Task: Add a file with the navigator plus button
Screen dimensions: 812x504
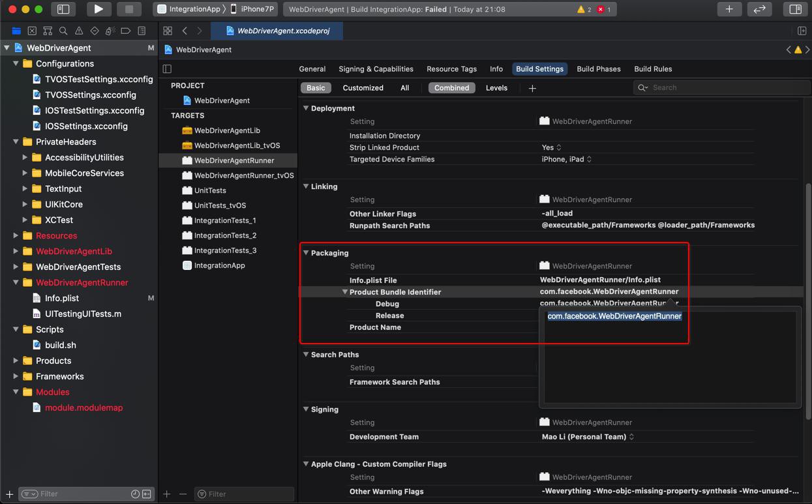Action: 10,494
